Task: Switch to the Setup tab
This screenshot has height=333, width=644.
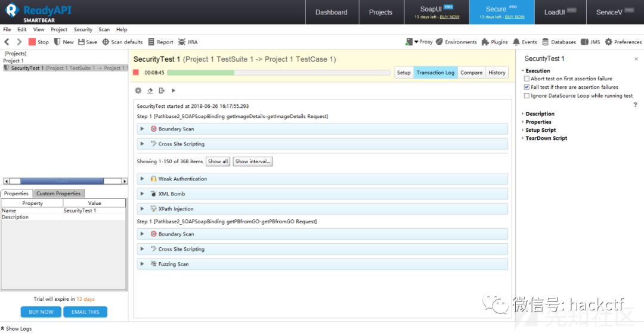Action: point(404,73)
